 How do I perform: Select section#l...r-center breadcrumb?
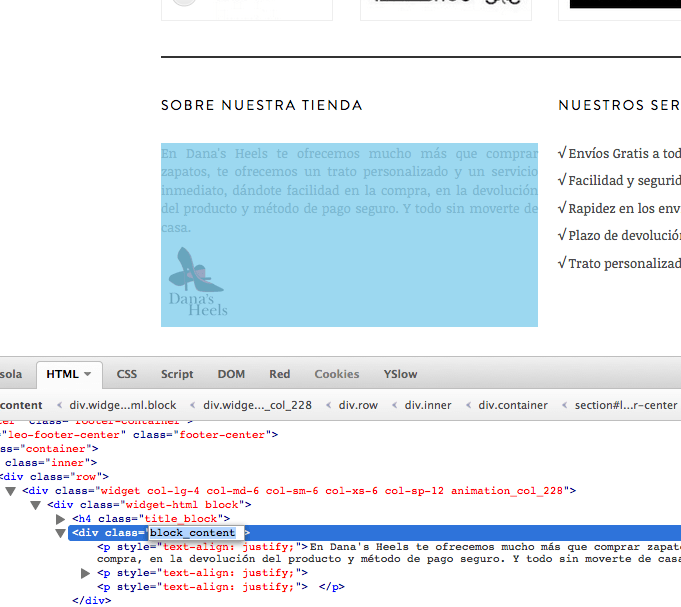[x=626, y=406]
